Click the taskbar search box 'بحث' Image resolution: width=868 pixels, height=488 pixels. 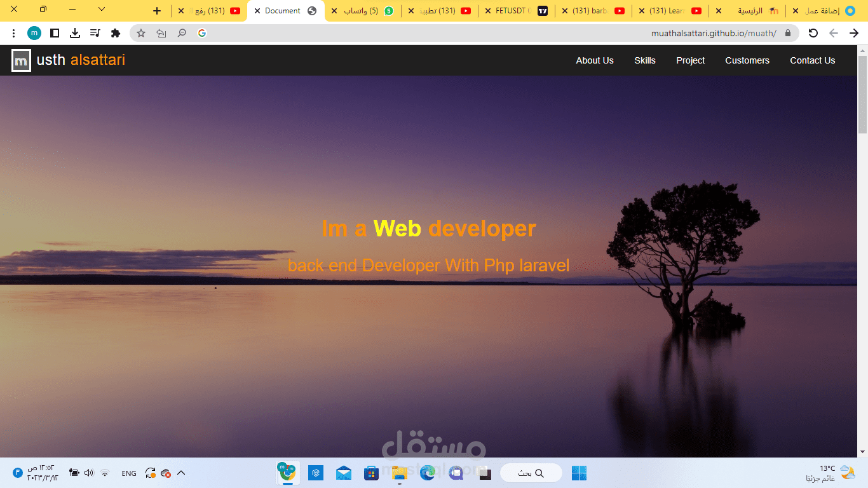coord(531,473)
